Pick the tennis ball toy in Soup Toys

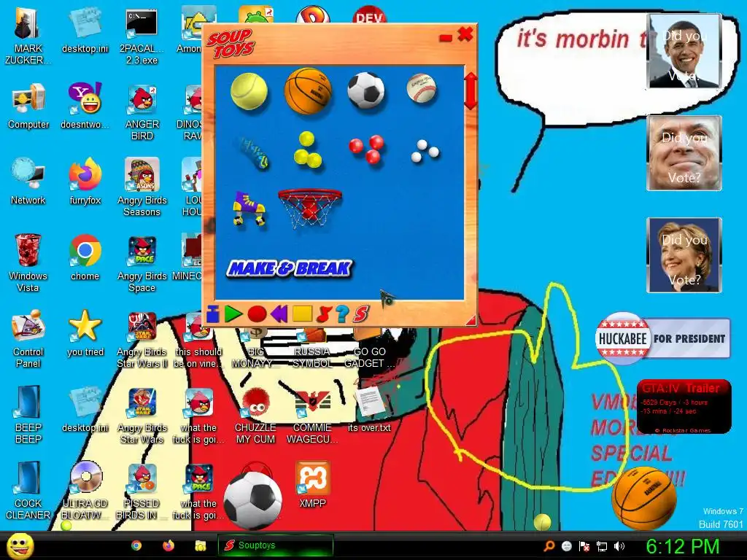coord(249,90)
